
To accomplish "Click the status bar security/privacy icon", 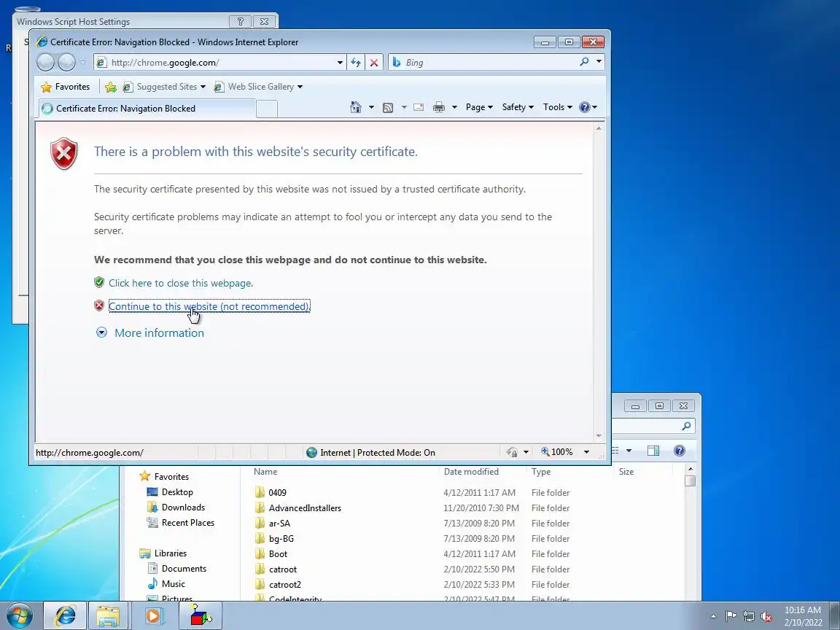I will point(512,452).
